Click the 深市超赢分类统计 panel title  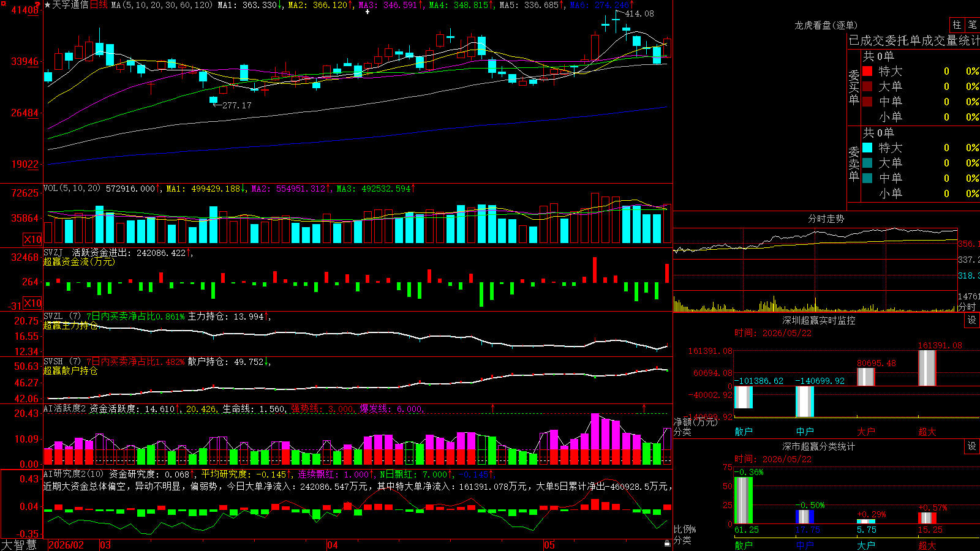(818, 446)
